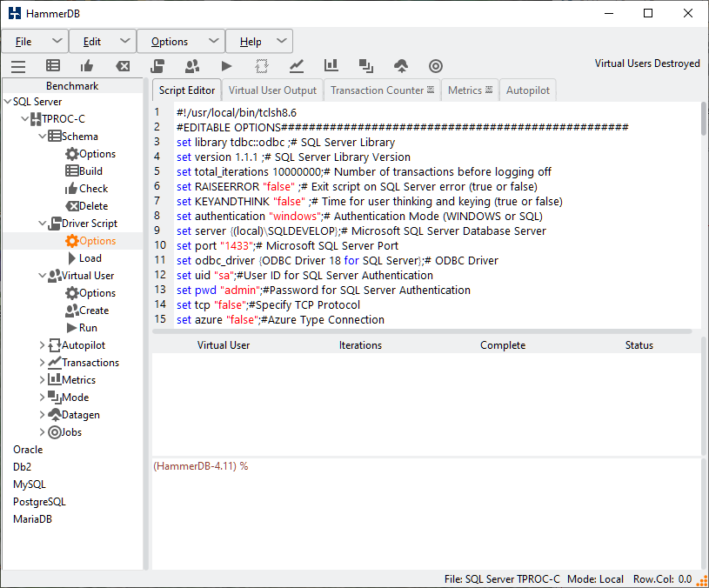The width and height of the screenshot is (709, 588).
Task: Switch to the Metrics tab
Action: coord(470,90)
